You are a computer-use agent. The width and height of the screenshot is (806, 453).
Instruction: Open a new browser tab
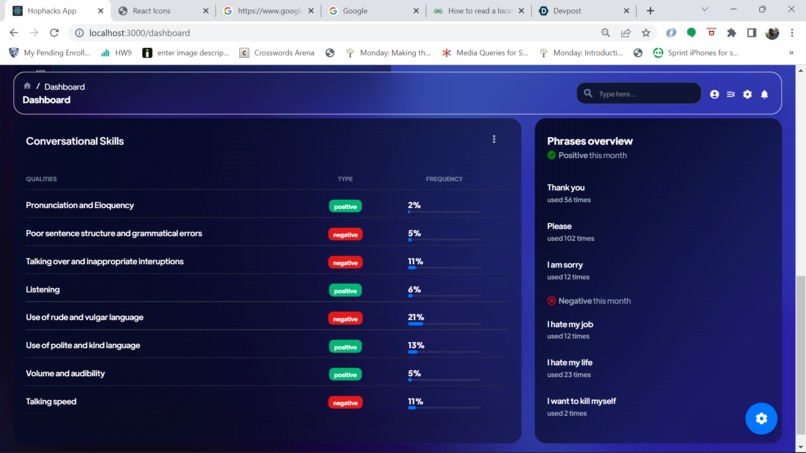pos(650,11)
